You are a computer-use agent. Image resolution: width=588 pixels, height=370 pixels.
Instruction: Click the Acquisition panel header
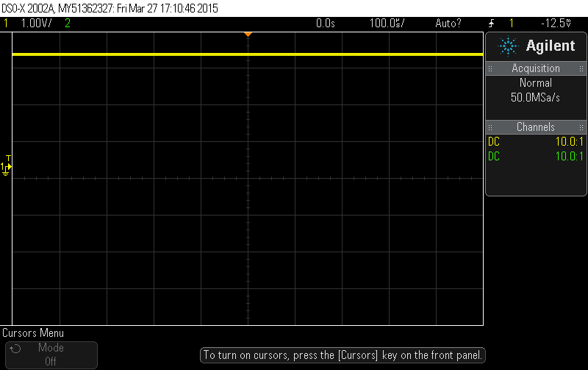536,68
